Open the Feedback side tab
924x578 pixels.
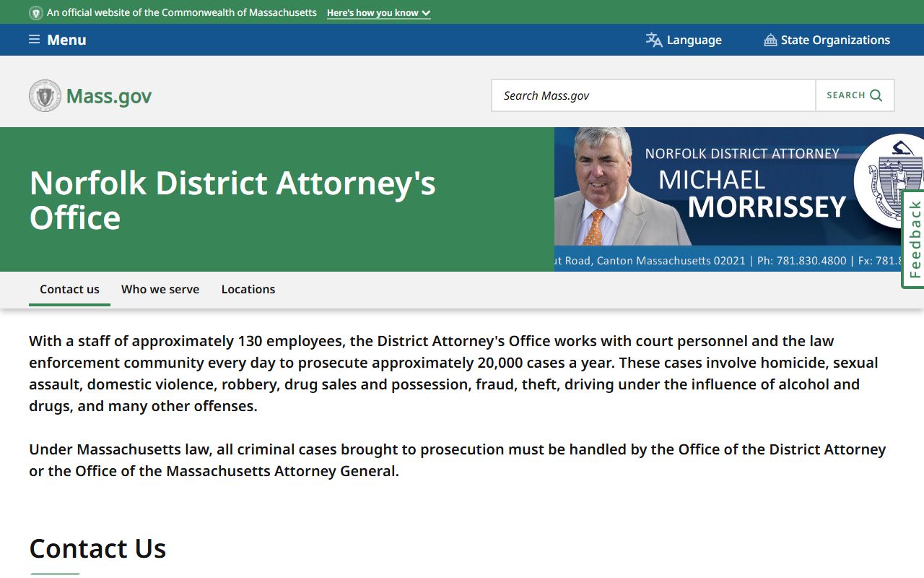(913, 239)
